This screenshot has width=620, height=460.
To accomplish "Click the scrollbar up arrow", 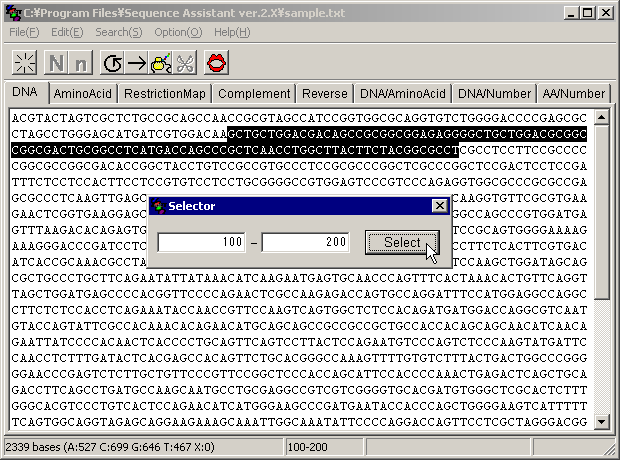I will [x=601, y=117].
